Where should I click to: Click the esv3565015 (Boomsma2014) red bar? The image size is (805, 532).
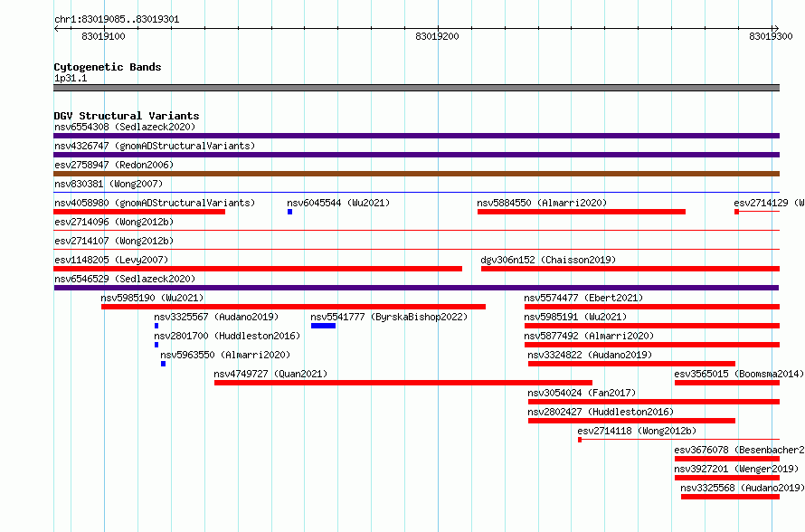(727, 383)
